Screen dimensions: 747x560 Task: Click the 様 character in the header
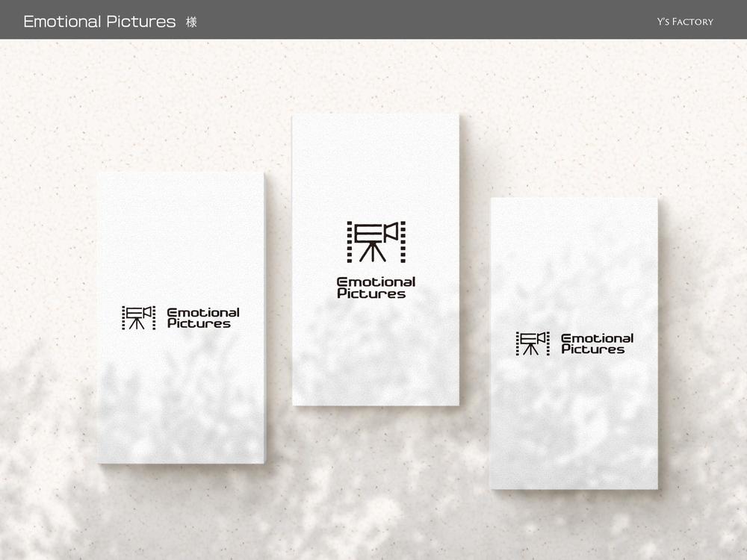[191, 22]
